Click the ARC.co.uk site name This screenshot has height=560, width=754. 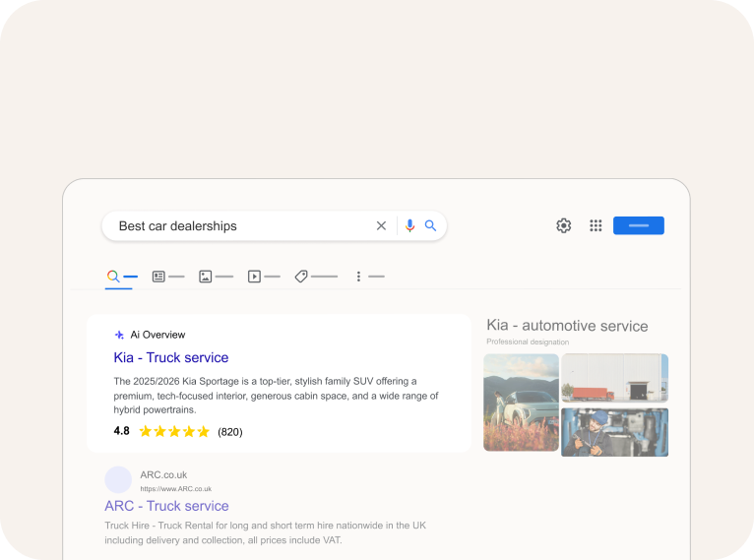pyautogui.click(x=163, y=475)
